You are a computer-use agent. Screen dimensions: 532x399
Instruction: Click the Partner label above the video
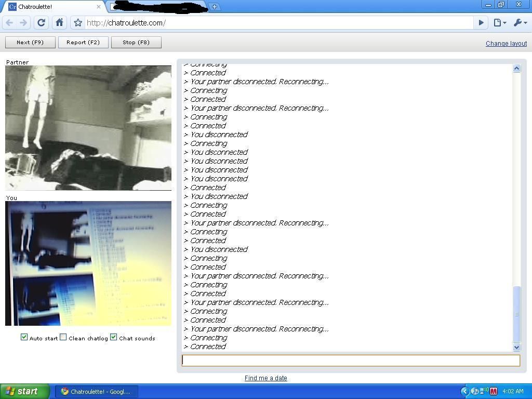tap(17, 62)
